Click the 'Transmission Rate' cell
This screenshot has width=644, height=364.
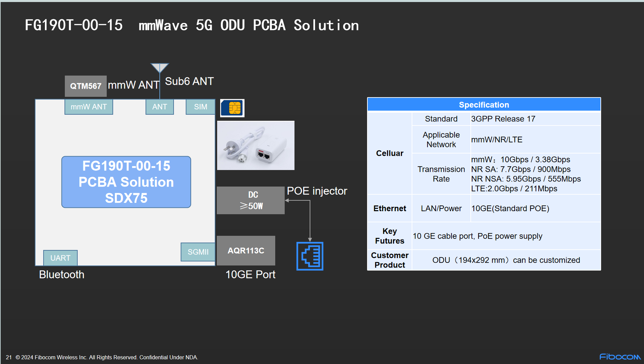(441, 174)
